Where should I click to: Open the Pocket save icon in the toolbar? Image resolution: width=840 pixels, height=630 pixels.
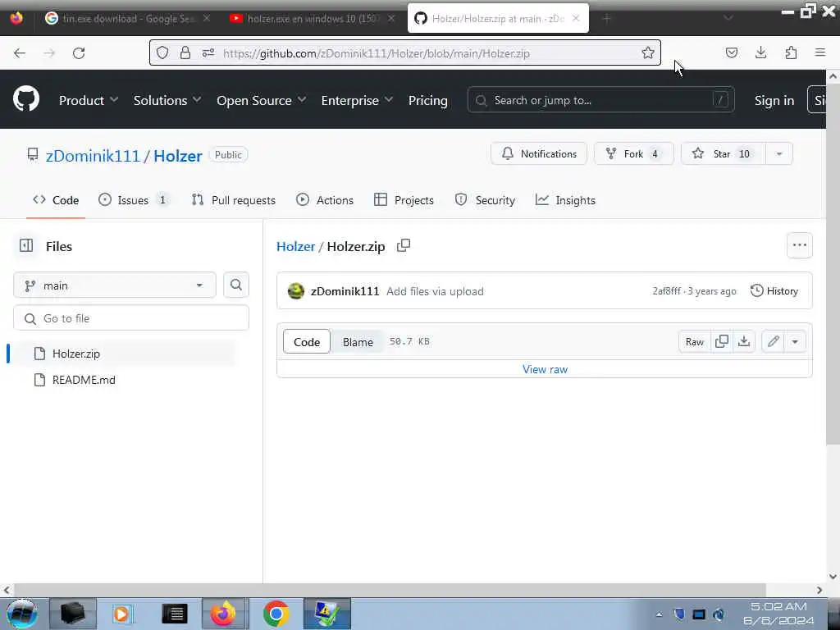pos(731,52)
